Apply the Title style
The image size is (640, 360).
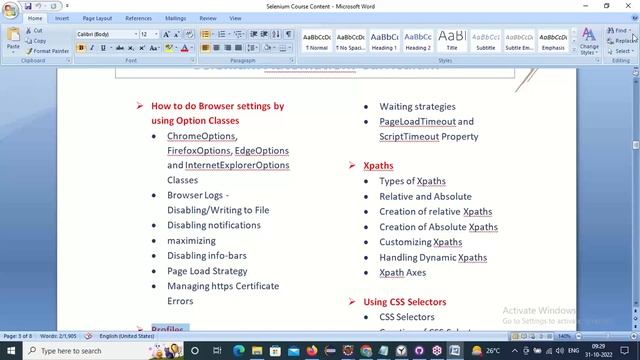452,41
